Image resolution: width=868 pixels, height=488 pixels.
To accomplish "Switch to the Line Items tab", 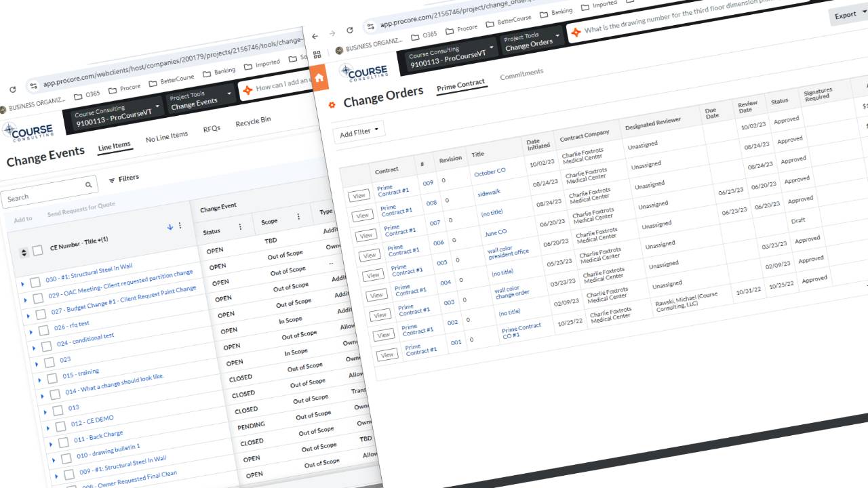I will [x=114, y=146].
